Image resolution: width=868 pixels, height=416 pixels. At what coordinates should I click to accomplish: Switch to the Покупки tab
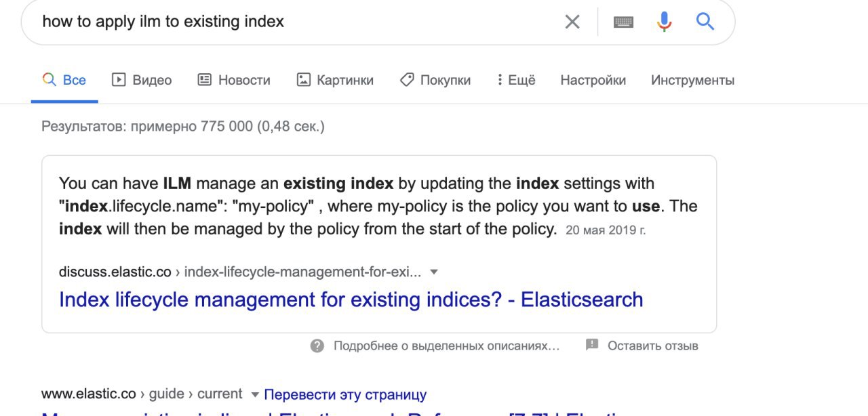coord(435,80)
